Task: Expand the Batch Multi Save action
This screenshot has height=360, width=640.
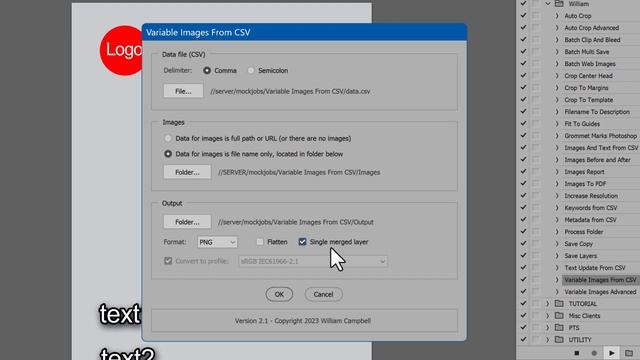Action: [x=557, y=52]
